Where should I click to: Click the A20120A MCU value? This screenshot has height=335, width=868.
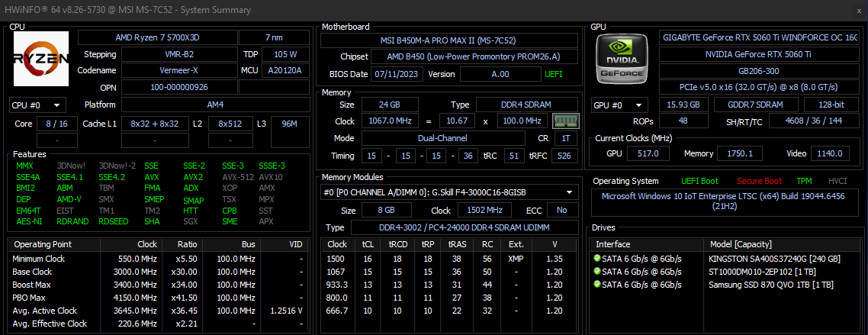point(285,71)
